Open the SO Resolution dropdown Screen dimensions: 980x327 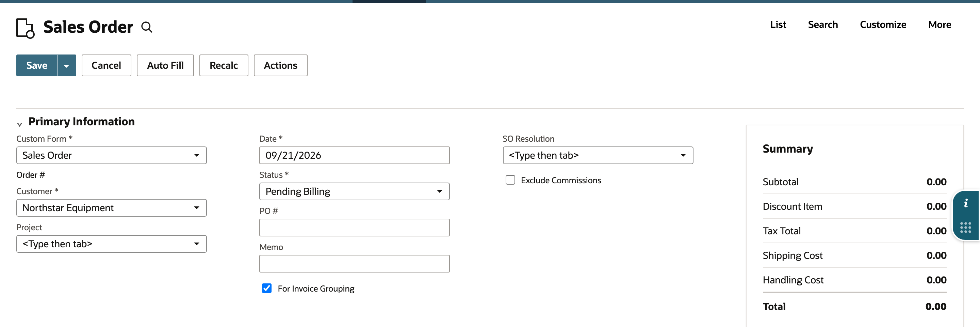pyautogui.click(x=598, y=155)
